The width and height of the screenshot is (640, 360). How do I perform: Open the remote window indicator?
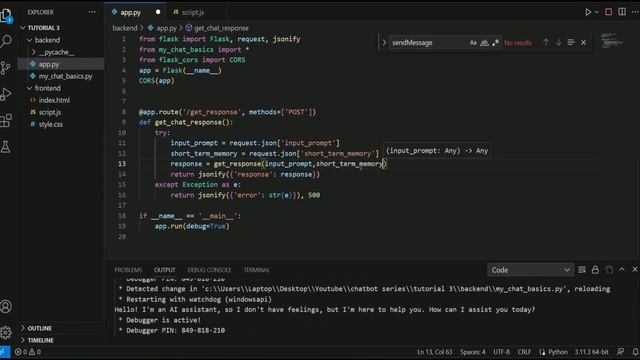click(5, 352)
